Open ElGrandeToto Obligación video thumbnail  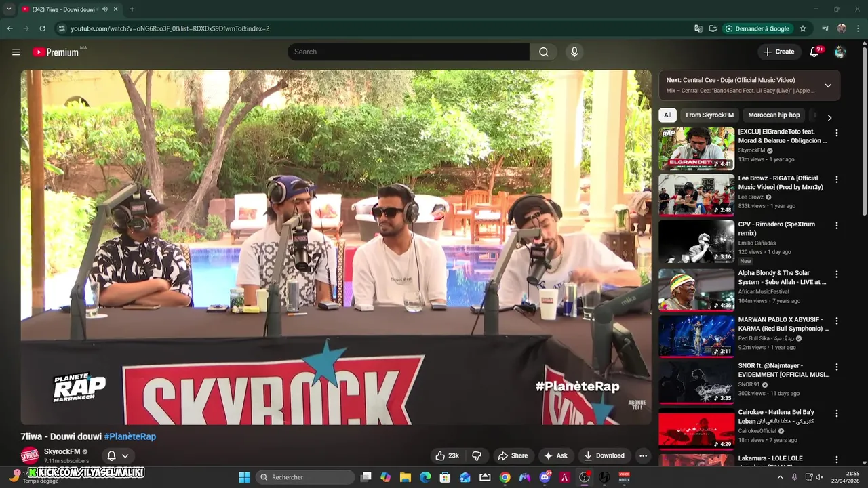(696, 148)
